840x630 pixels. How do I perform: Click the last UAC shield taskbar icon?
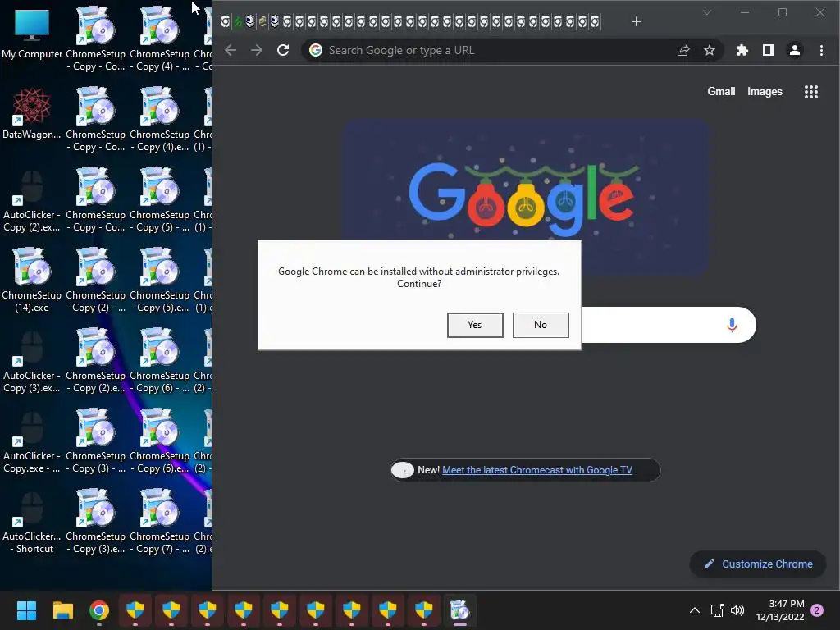[x=424, y=610]
